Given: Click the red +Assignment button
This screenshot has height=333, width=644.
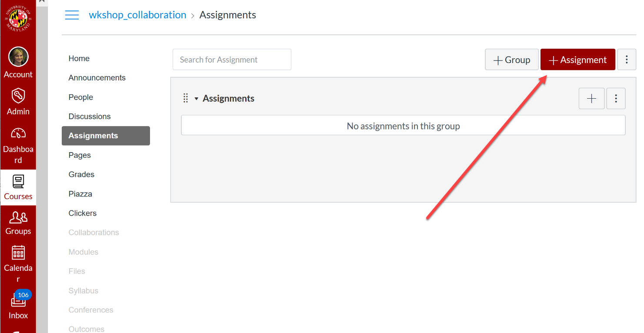Looking at the screenshot, I should tap(578, 60).
